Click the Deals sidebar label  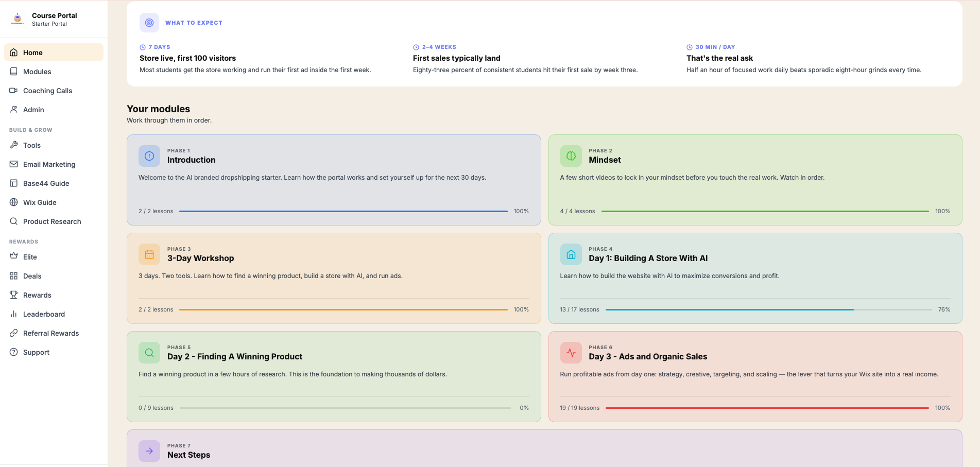pyautogui.click(x=32, y=276)
